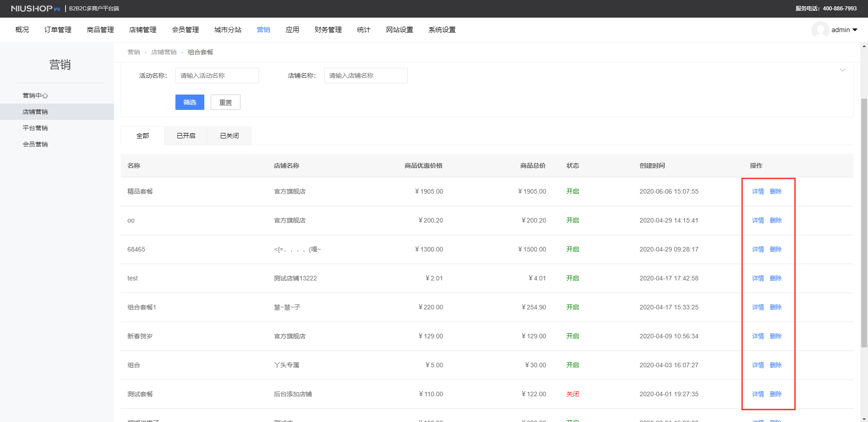The height and width of the screenshot is (422, 868).
Task: Click the scrollbar down arrow
Action: tap(864, 419)
